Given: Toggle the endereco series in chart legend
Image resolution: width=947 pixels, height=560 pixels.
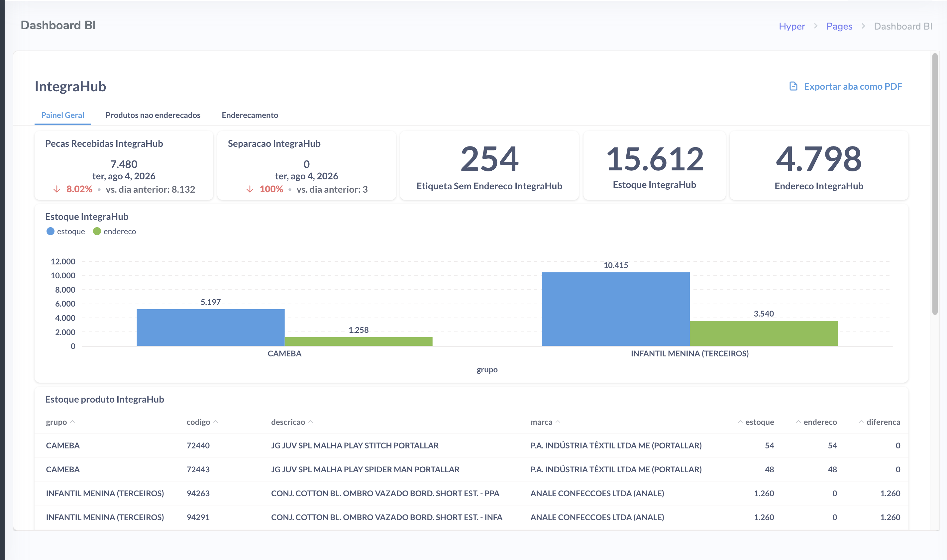Looking at the screenshot, I should click(x=114, y=231).
